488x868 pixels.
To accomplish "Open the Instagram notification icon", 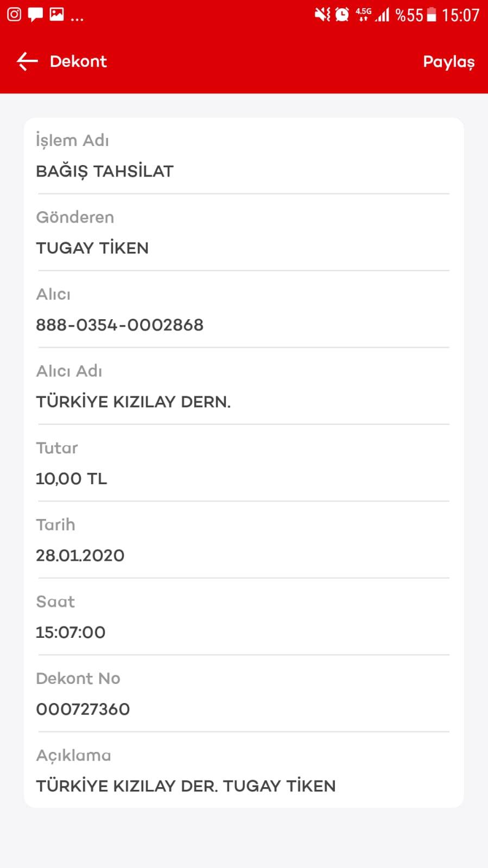I will [14, 14].
